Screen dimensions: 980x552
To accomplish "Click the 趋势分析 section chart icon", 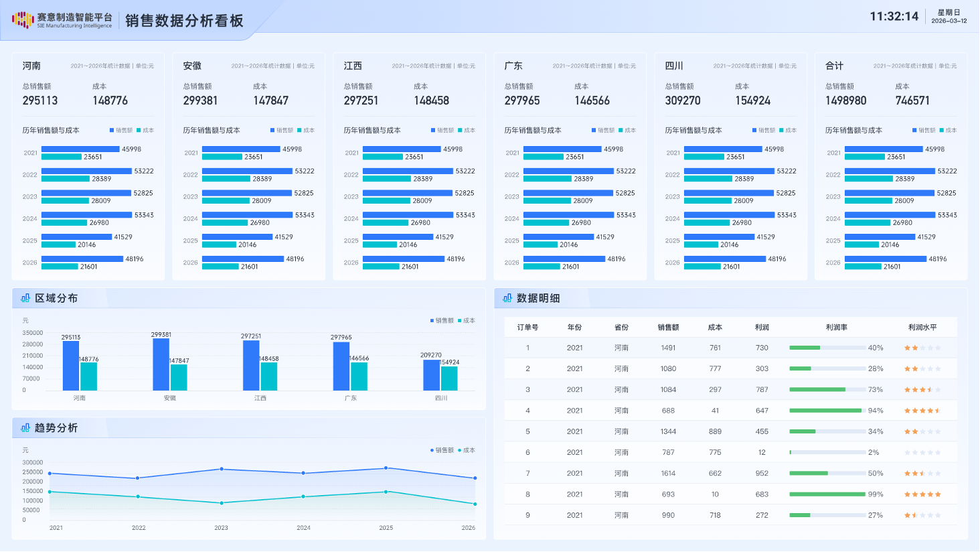I will pos(25,427).
